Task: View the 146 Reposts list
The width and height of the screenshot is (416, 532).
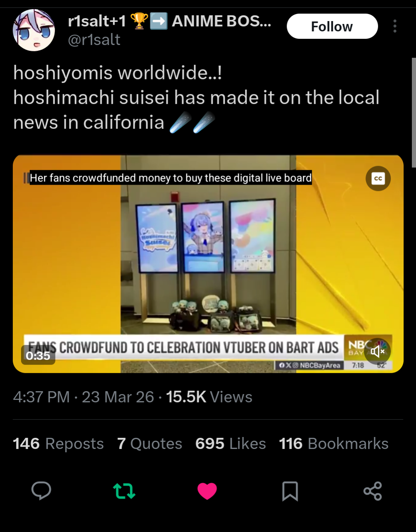Action: click(x=58, y=444)
